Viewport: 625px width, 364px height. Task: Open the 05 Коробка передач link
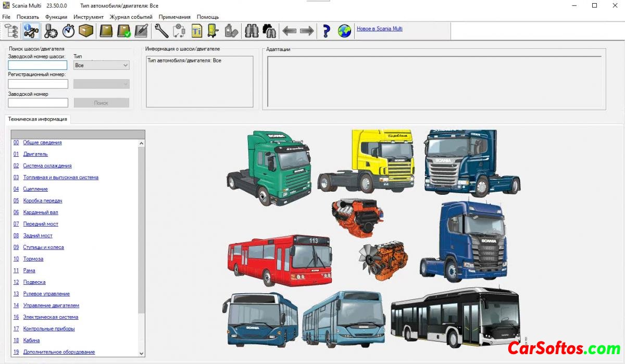(x=42, y=200)
